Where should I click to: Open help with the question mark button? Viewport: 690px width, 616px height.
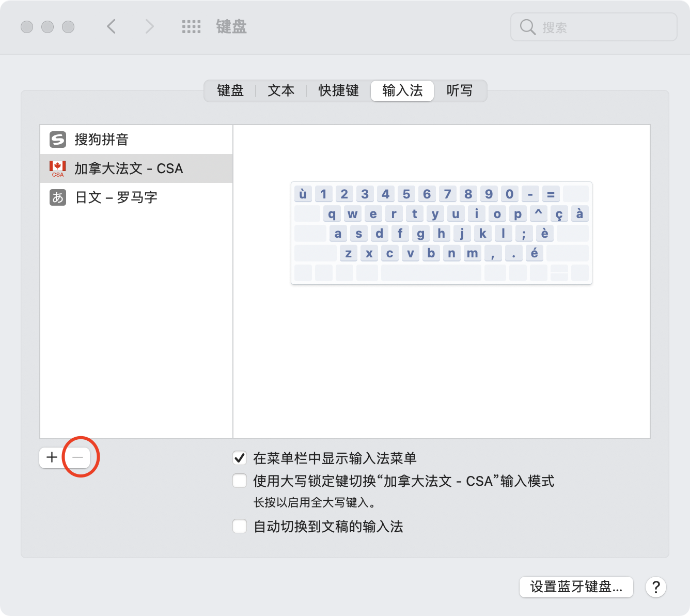(655, 587)
